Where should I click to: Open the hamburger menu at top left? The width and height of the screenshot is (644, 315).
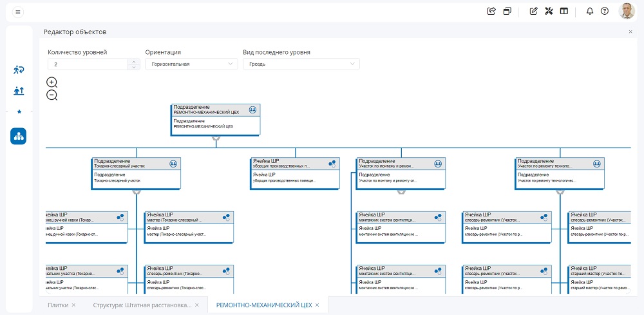[17, 12]
